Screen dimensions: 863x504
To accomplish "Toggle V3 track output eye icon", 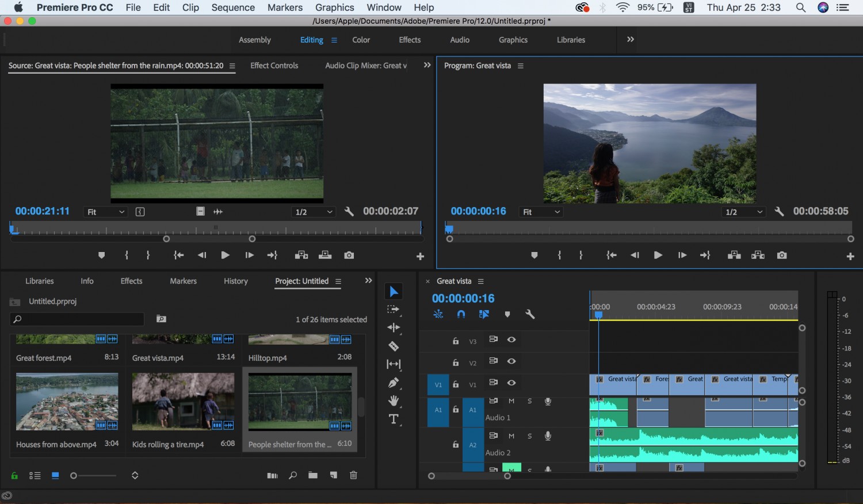I will tap(511, 339).
